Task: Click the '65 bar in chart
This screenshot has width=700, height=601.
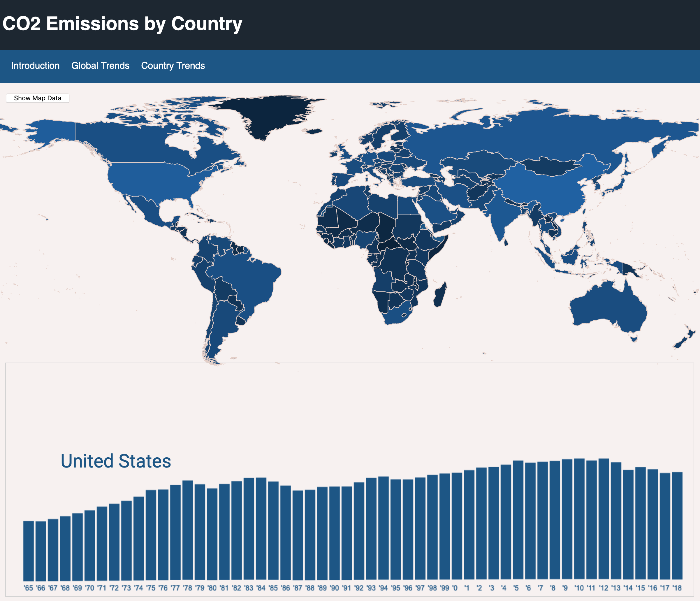Action: [28, 551]
